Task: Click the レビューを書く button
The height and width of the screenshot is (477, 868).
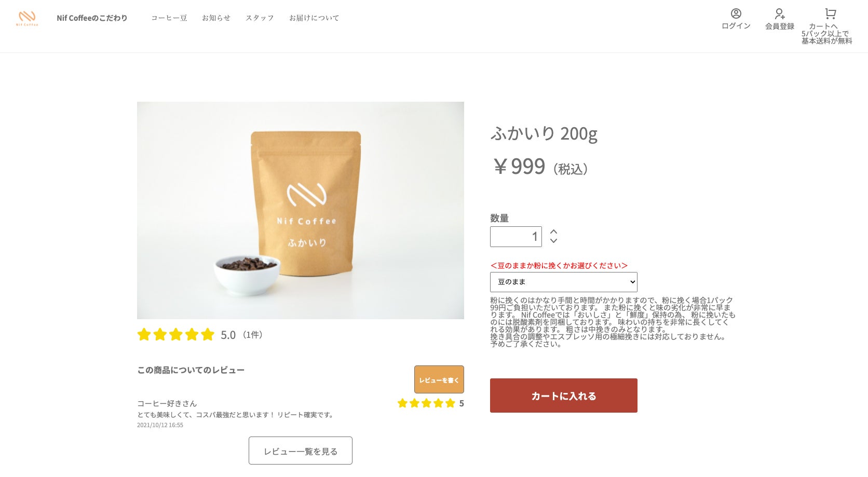Action: click(439, 379)
